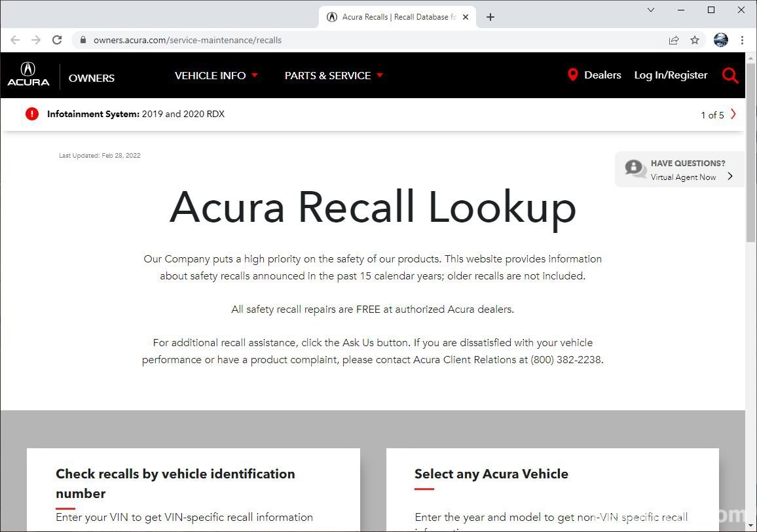
Task: Bookmark this page with star icon
Action: pyautogui.click(x=695, y=40)
